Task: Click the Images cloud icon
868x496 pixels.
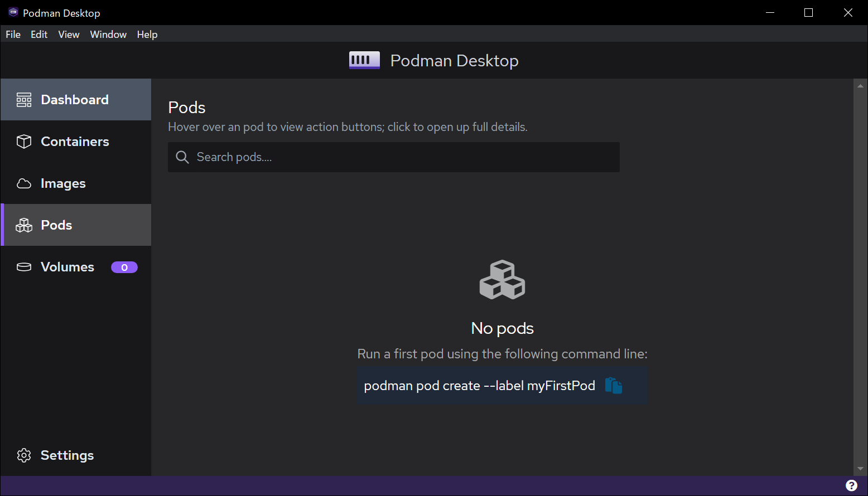Action: pos(24,183)
